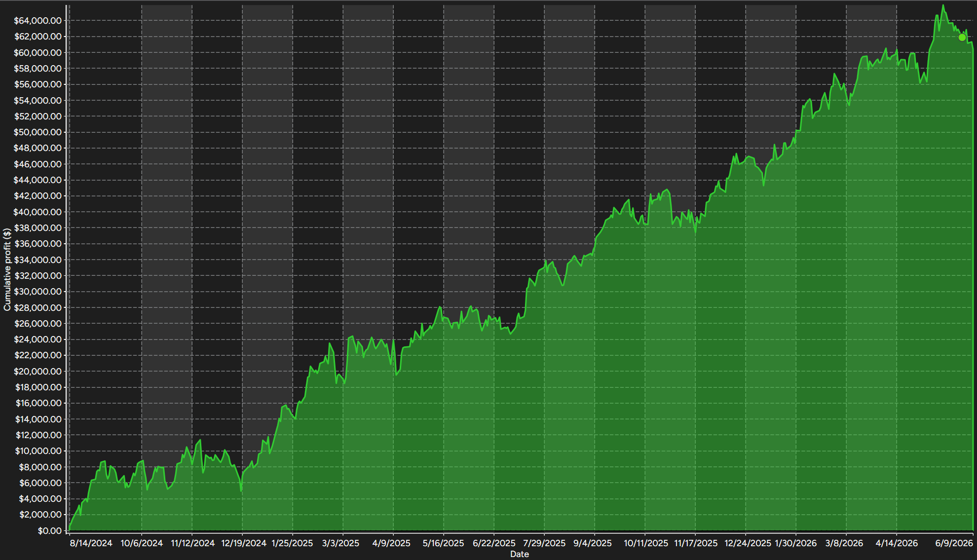Click the $0.00 y-axis label
The width and height of the screenshot is (977, 560).
pyautogui.click(x=50, y=531)
